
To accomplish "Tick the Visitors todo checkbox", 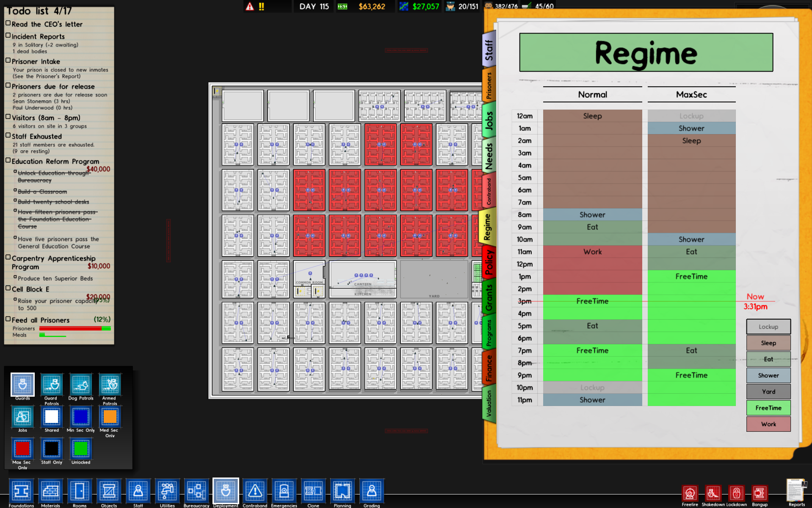I will point(8,117).
